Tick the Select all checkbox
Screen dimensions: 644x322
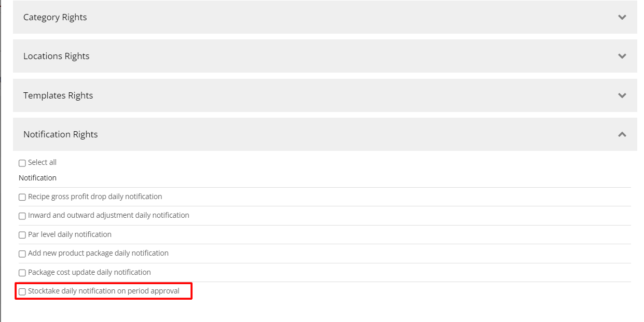coord(22,163)
